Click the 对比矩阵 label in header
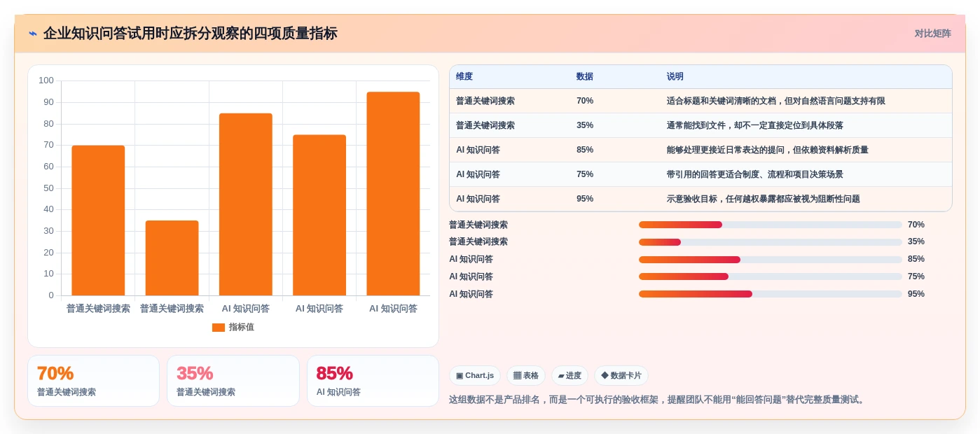The width and height of the screenshot is (980, 434). (x=932, y=34)
